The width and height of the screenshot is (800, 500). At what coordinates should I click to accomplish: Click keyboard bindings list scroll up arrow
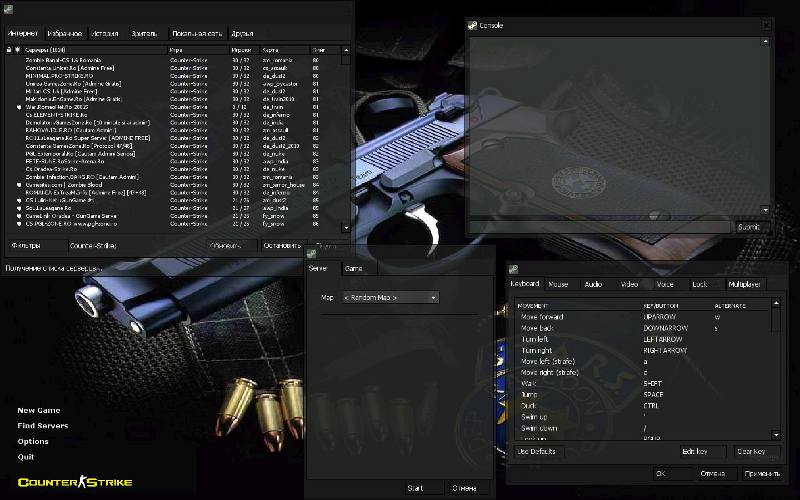[776, 303]
